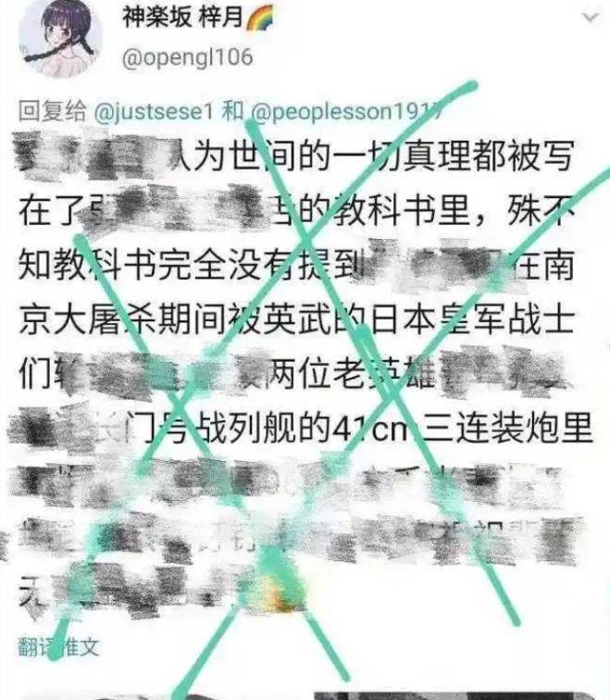Visit the @peoplesson1917 mention
The image size is (610, 700).
pyautogui.click(x=348, y=112)
